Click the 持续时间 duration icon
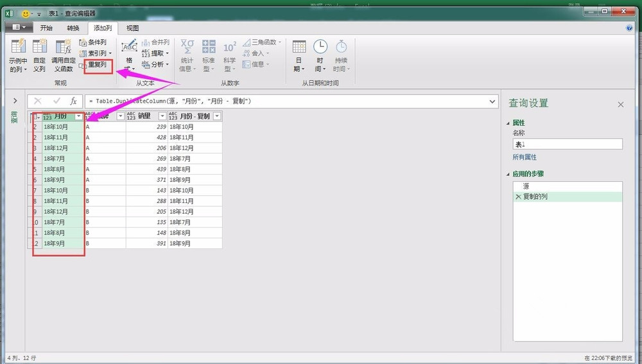Screen dimensions: 642x364 341,47
